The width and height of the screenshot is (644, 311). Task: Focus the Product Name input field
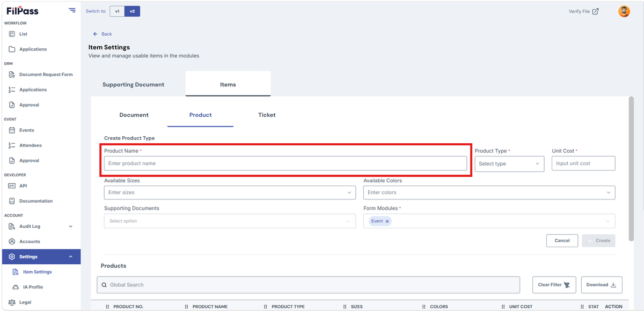pos(286,164)
